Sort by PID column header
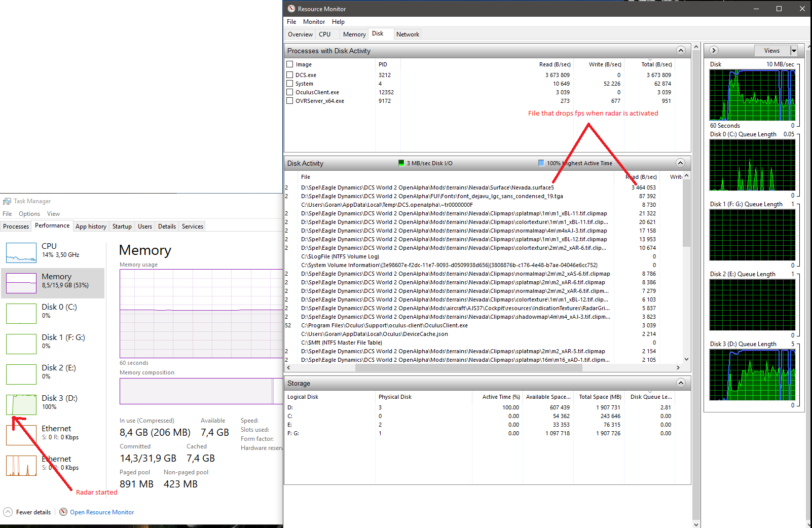812x528 pixels. 383,64
